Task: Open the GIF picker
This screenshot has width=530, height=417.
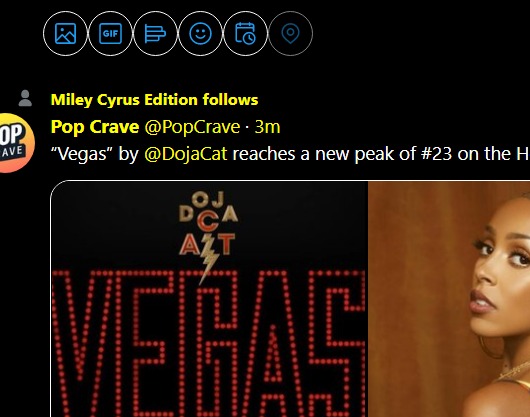Action: [x=110, y=33]
